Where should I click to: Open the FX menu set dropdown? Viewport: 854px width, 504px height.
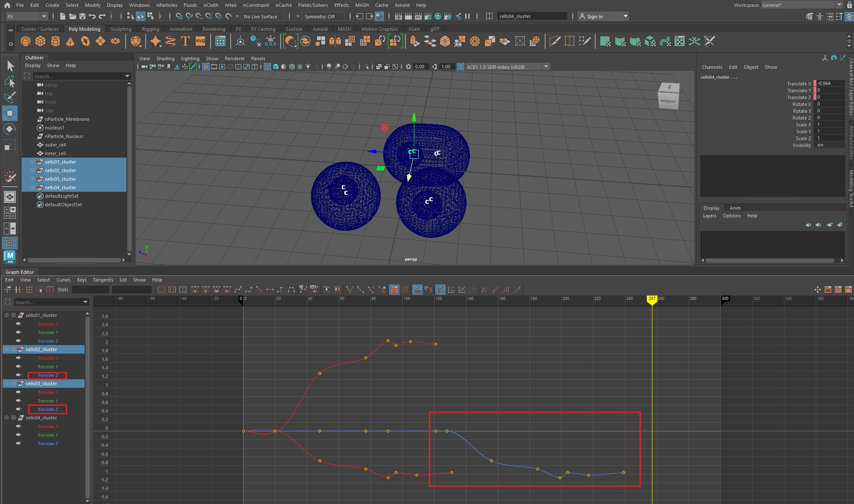point(26,17)
